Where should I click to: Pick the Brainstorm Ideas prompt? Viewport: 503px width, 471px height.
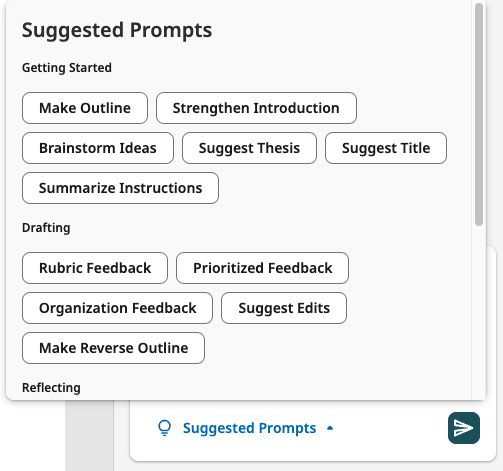(x=98, y=148)
